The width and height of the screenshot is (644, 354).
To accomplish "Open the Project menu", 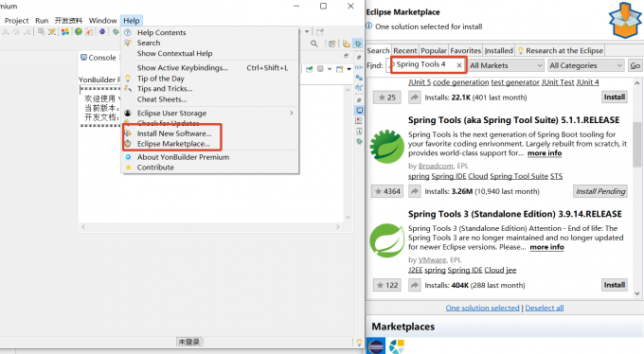I will (x=16, y=21).
